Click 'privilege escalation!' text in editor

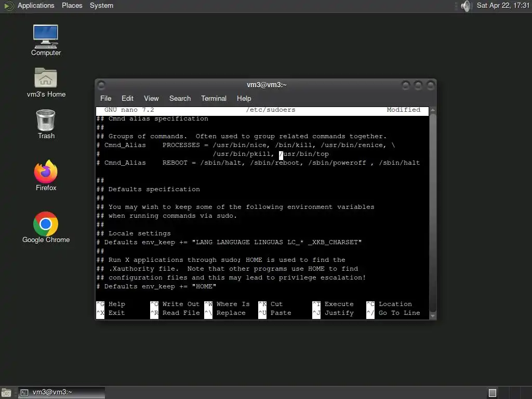pos(322,277)
